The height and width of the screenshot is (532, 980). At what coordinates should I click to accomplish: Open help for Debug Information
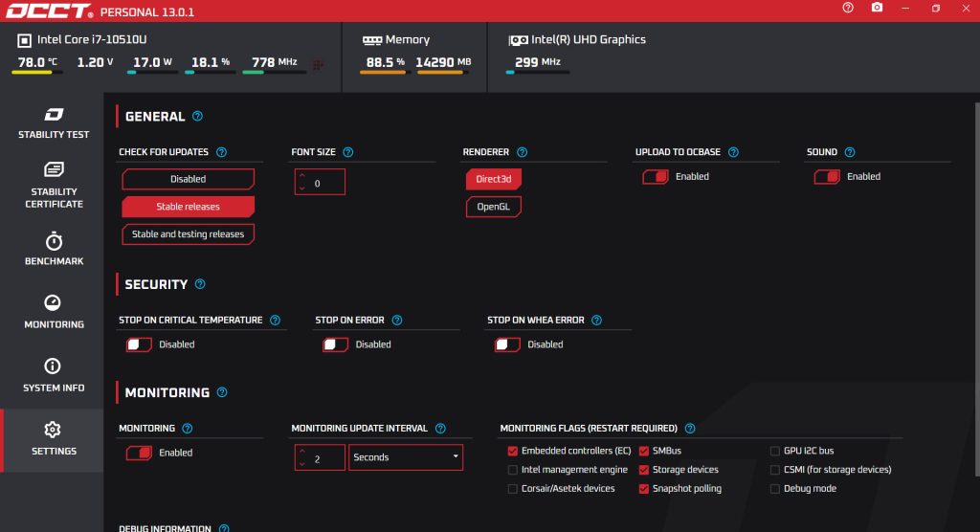(x=224, y=528)
